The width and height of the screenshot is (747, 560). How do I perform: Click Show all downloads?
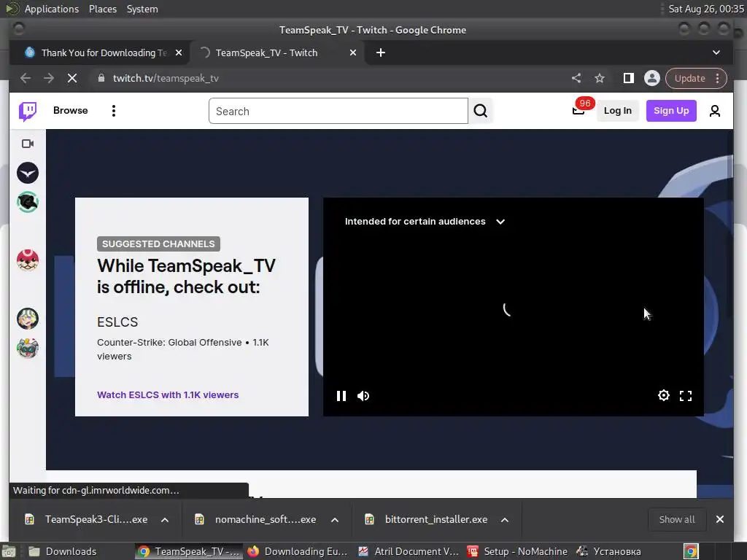[676, 519]
